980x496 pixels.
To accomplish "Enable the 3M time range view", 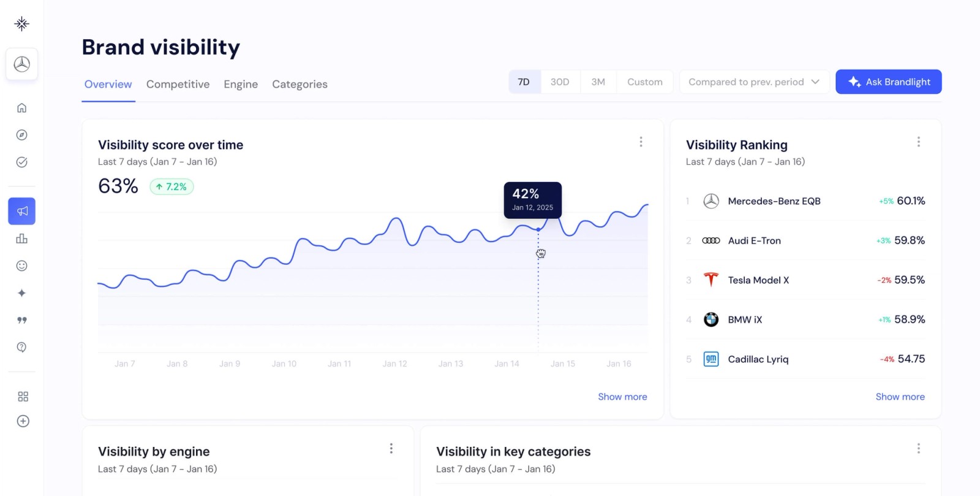I will 598,81.
